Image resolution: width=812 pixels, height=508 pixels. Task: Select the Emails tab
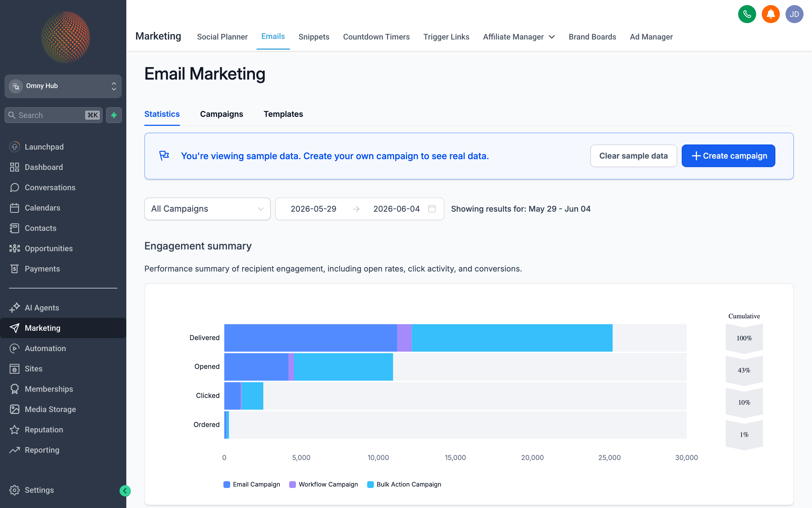tap(273, 36)
